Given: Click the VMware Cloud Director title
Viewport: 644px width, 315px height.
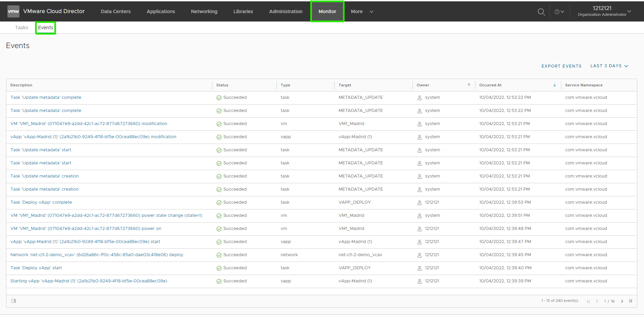Looking at the screenshot, I should (54, 11).
